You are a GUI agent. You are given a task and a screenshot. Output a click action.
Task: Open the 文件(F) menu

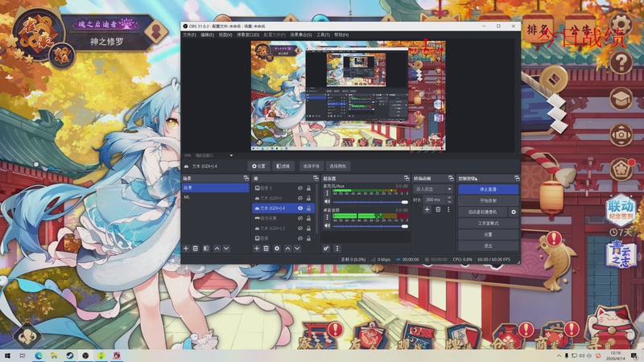click(189, 35)
